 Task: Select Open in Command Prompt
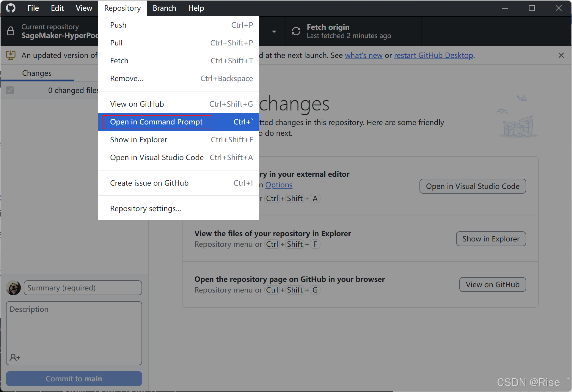[156, 122]
